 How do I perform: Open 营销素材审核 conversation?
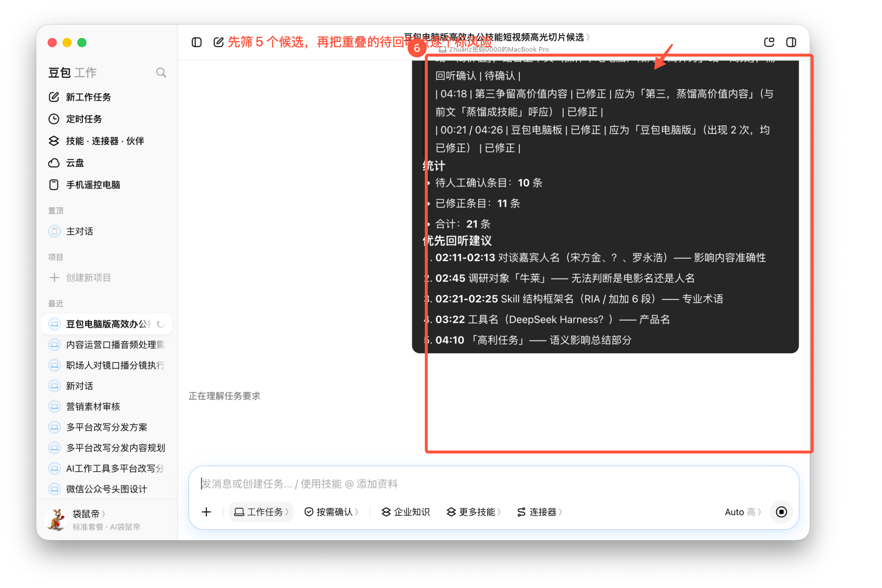click(x=107, y=406)
